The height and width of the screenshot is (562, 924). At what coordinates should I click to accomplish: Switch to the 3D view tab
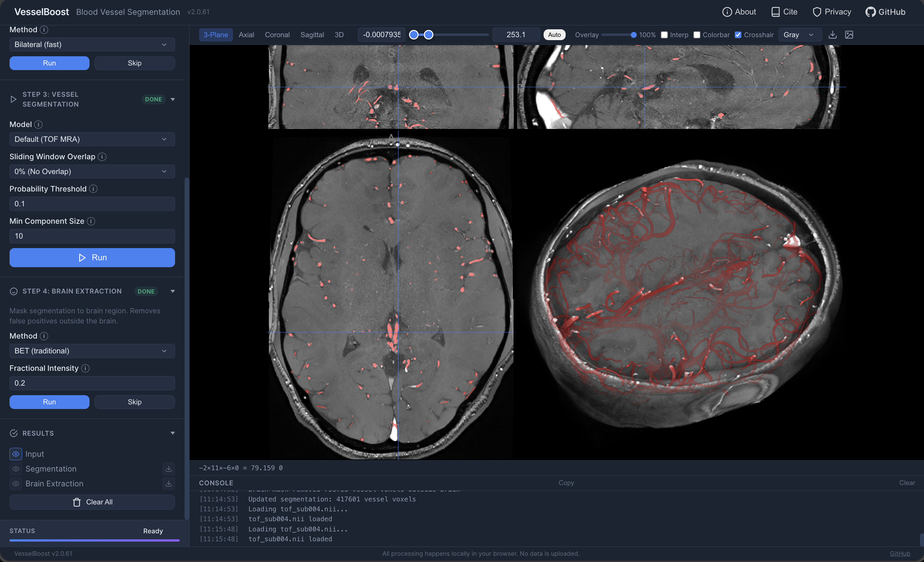pyautogui.click(x=339, y=35)
